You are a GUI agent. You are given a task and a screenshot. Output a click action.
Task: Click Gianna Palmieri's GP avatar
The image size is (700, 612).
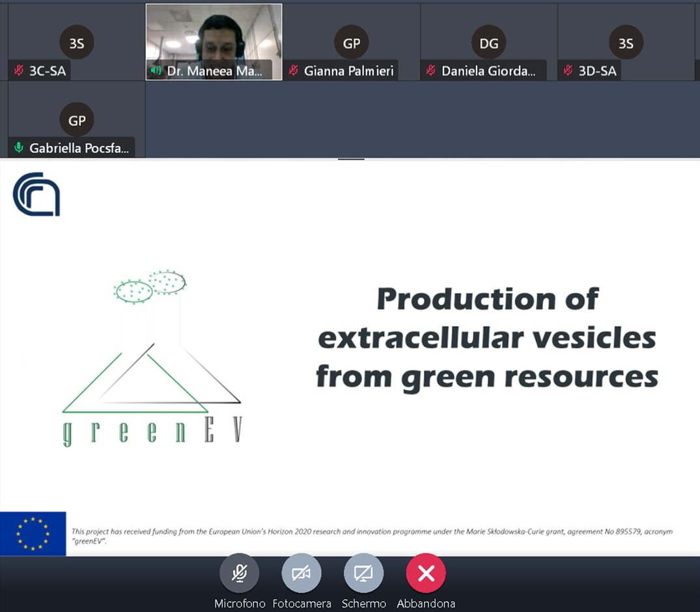352,42
